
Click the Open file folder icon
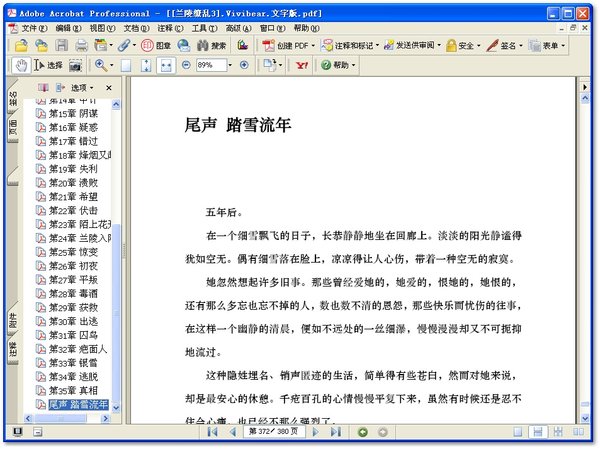[x=21, y=46]
